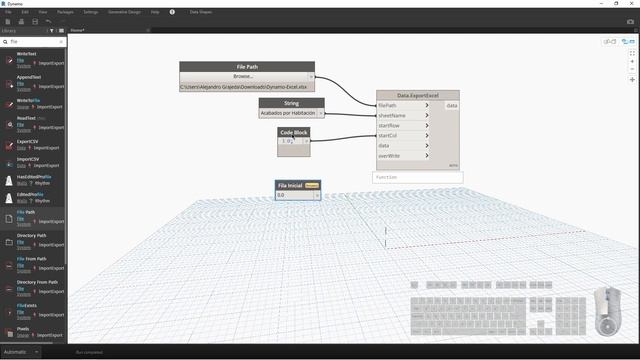Click the Fila Inicial node output port
Image resolution: width=640 pixels, height=360 pixels.
pos(317,195)
